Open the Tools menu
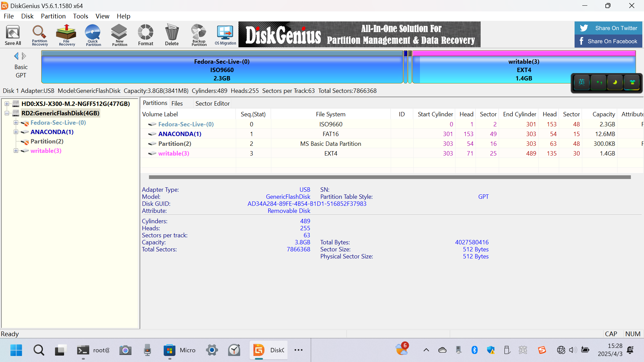Screen dimensions: 644x362 tap(80, 16)
